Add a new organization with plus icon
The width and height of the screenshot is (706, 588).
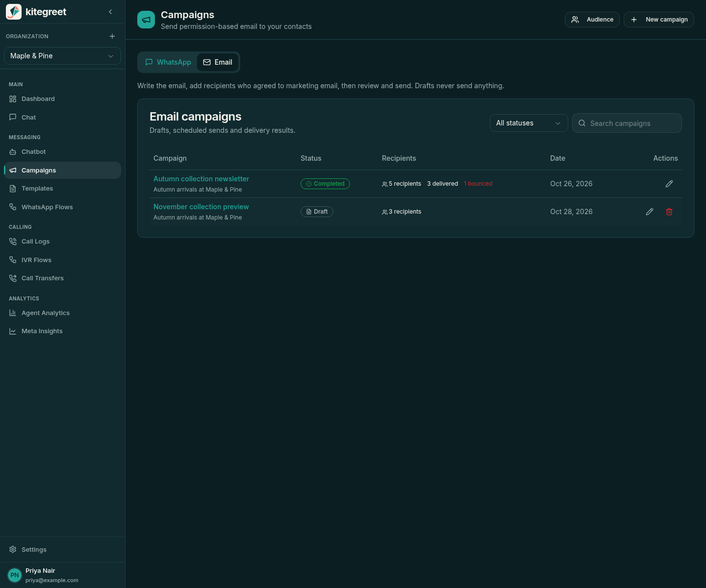pos(112,36)
